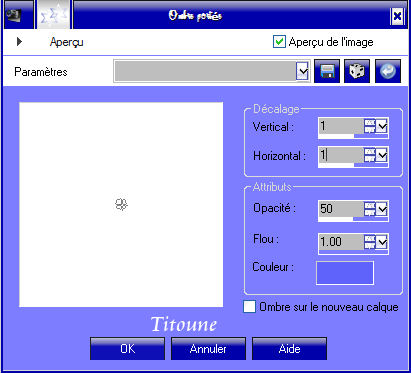Open help with the Aide button

[289, 349]
